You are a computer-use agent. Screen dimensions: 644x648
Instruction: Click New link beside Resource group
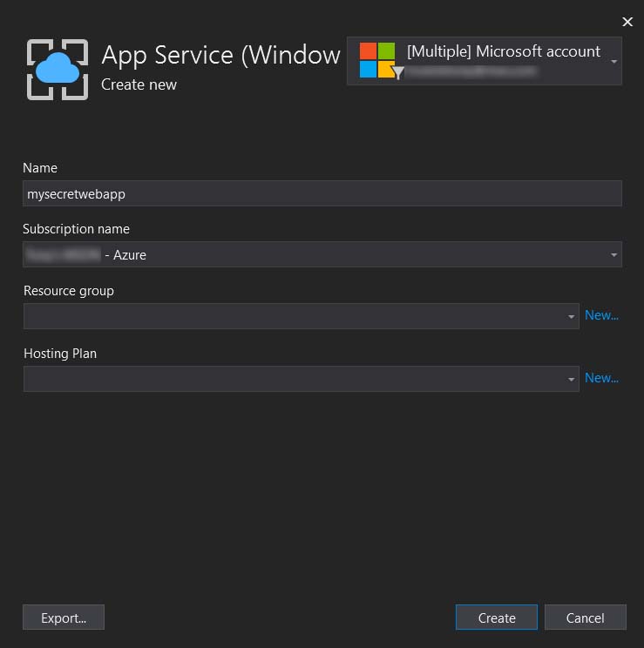[x=601, y=315]
